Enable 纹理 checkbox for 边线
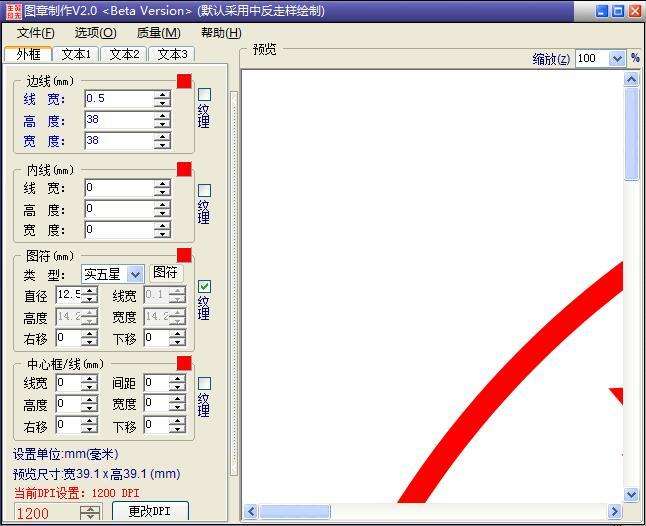646x526 pixels. (204, 94)
